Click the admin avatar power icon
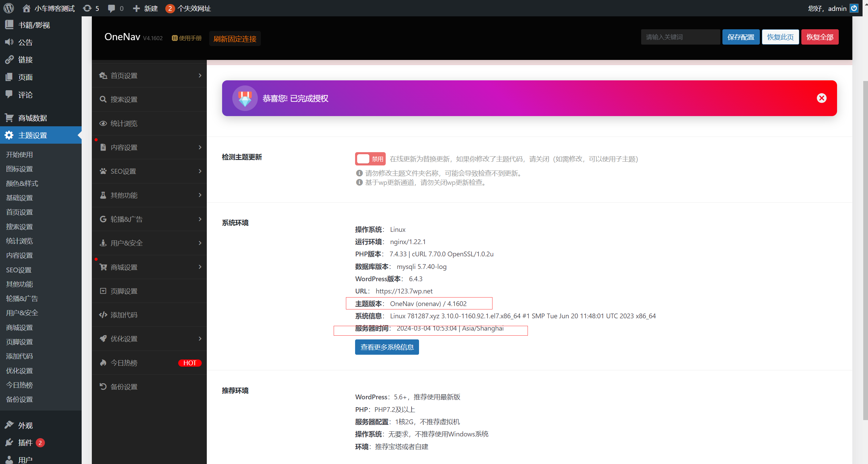Screen dimensions: 868x464 [x=854, y=8]
